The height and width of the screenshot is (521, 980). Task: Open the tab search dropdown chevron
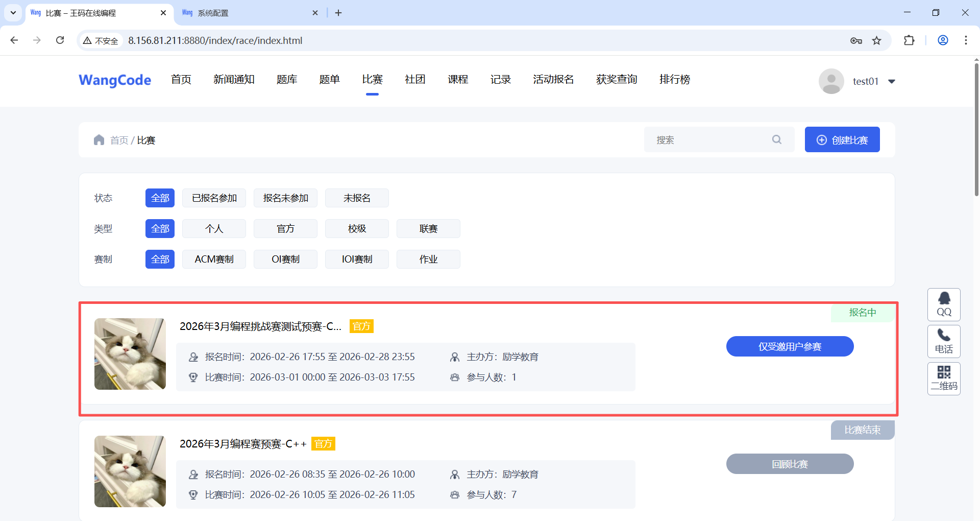pos(13,13)
